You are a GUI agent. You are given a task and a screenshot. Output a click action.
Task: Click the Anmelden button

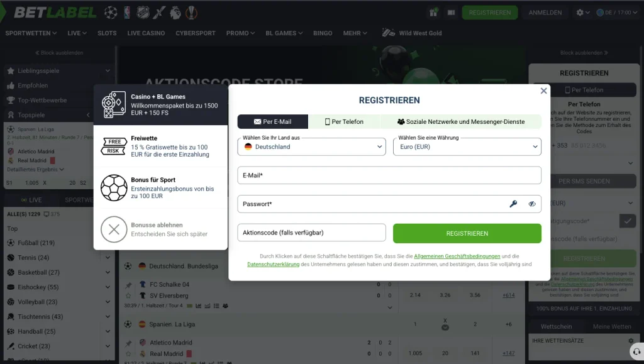click(545, 13)
